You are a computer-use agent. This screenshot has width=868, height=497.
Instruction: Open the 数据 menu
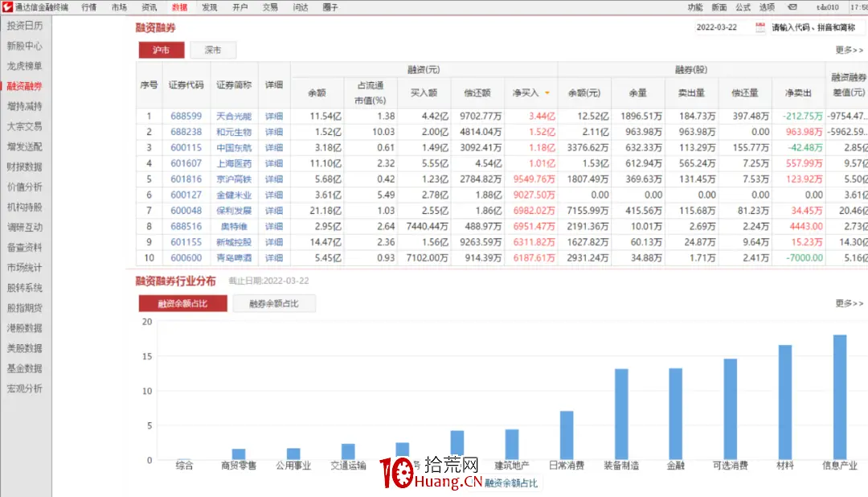pos(181,7)
